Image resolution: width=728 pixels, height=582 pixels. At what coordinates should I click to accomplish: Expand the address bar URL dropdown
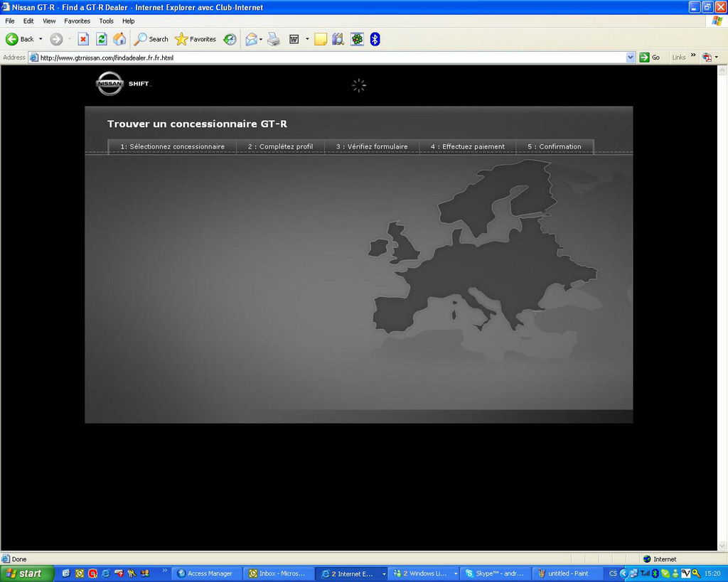(631, 58)
